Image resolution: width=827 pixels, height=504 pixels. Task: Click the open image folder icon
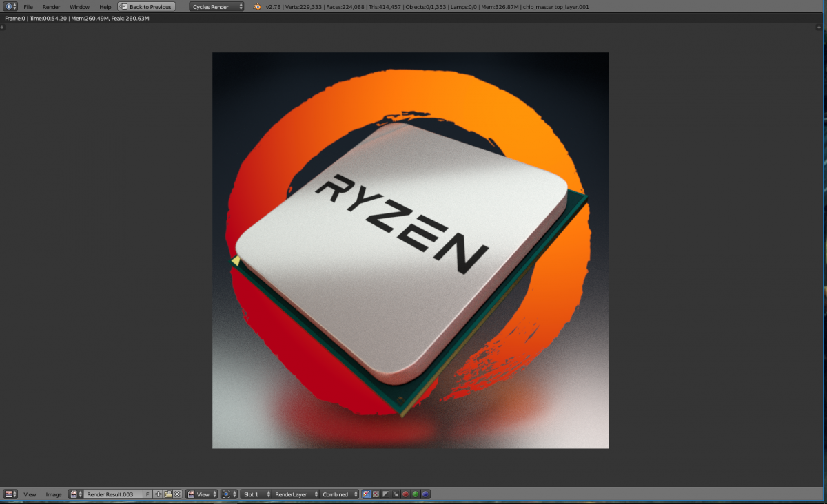167,494
